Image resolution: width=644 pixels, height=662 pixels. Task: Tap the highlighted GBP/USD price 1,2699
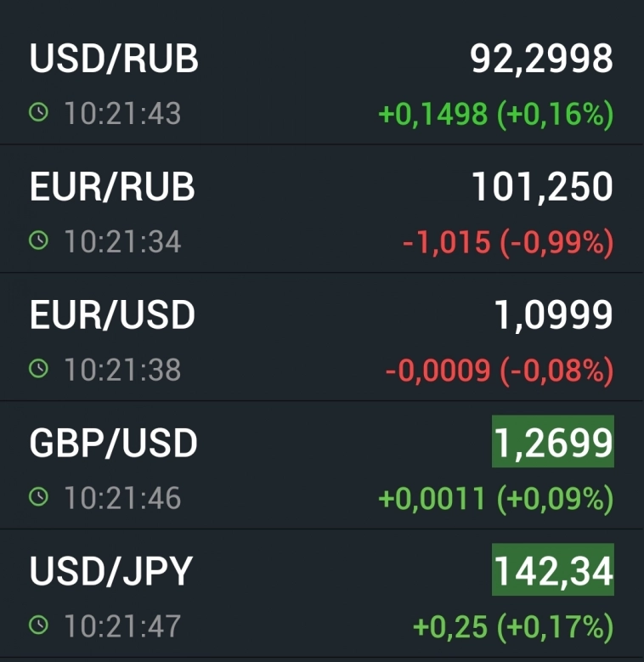click(552, 441)
